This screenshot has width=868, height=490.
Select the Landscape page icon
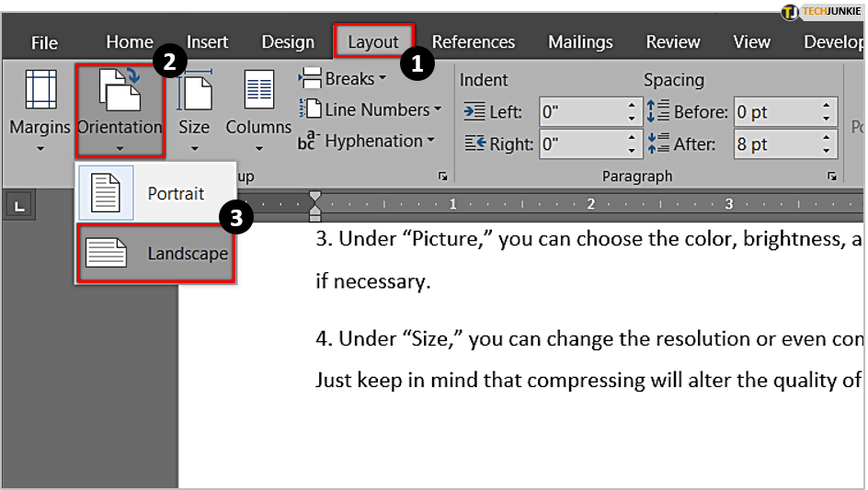[x=107, y=253]
